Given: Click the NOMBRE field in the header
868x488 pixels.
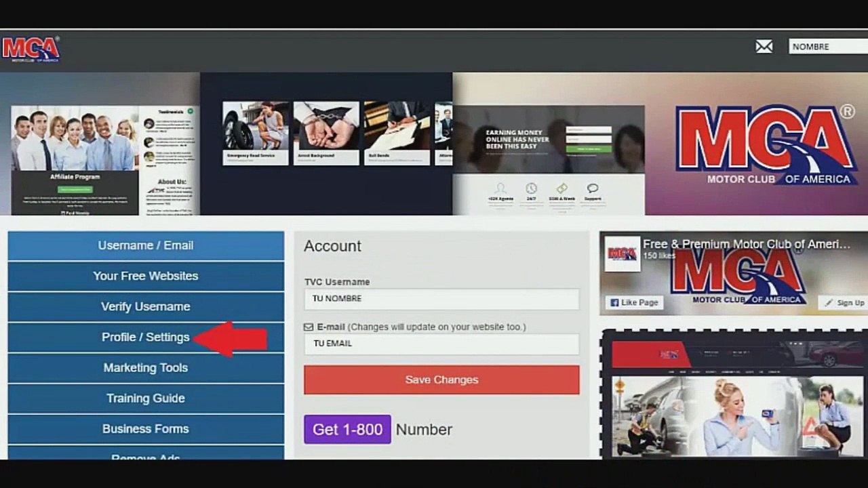Looking at the screenshot, I should [x=828, y=47].
